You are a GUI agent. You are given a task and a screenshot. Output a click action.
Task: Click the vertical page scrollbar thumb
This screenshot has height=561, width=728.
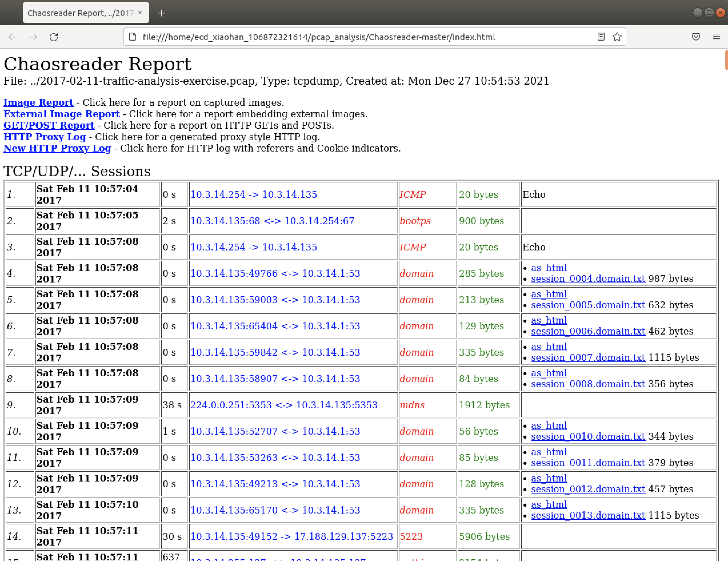point(726,60)
